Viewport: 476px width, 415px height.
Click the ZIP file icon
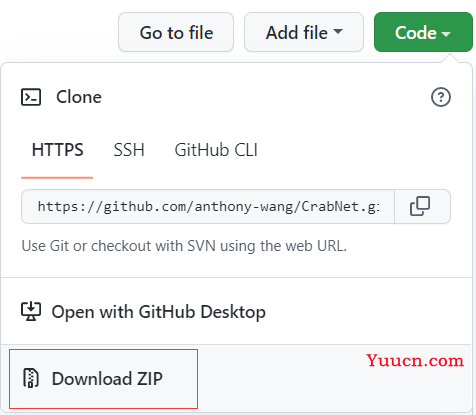tap(31, 378)
